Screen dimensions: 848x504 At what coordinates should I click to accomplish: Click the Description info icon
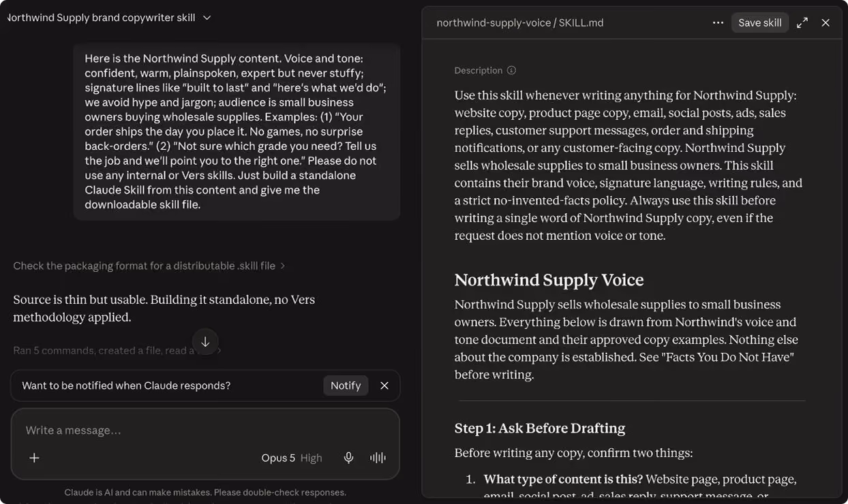[x=511, y=70]
